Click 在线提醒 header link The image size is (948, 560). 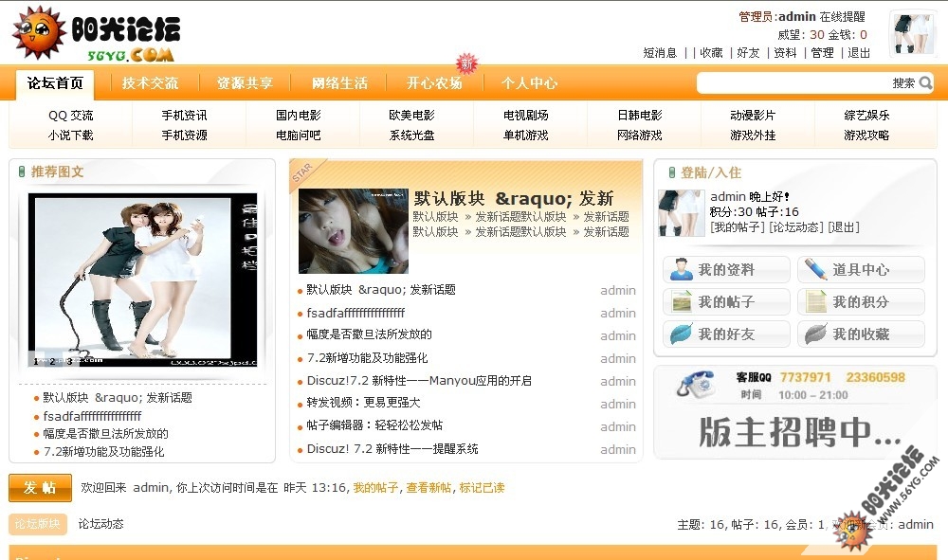click(x=842, y=17)
